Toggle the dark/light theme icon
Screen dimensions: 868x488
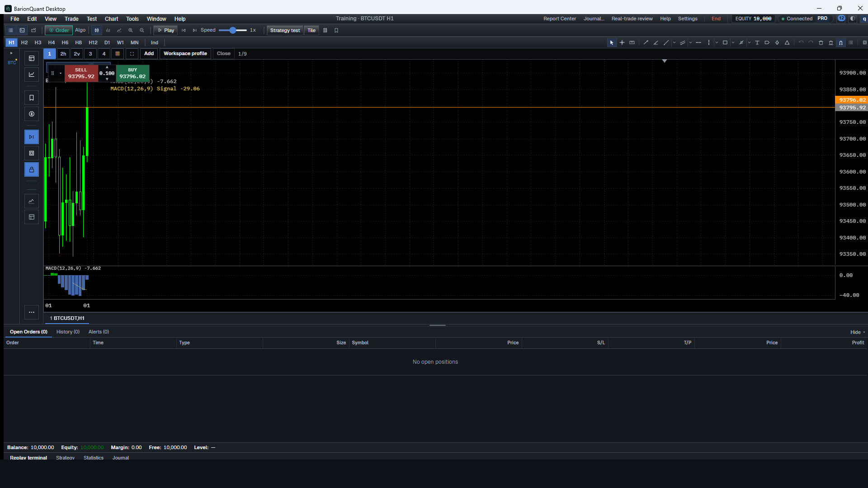(853, 19)
